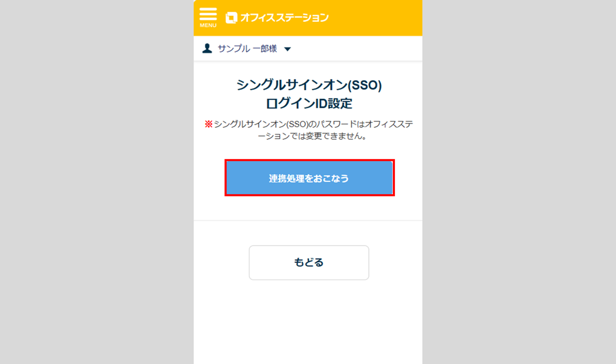
Task: Click the SSO password notice first line
Action: (x=313, y=124)
